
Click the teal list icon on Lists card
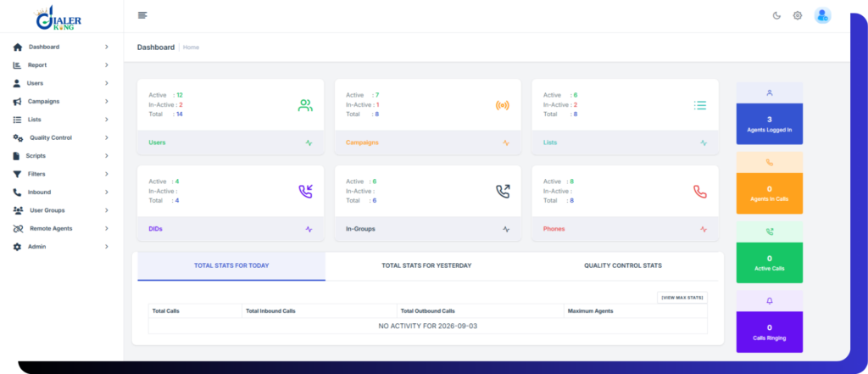click(700, 105)
